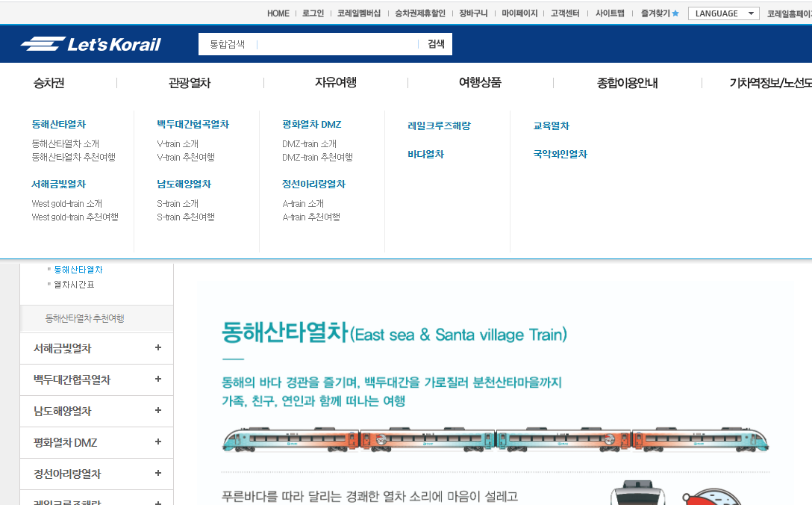812x505 pixels.
Task: Select the 승차권 main menu
Action: (x=49, y=83)
